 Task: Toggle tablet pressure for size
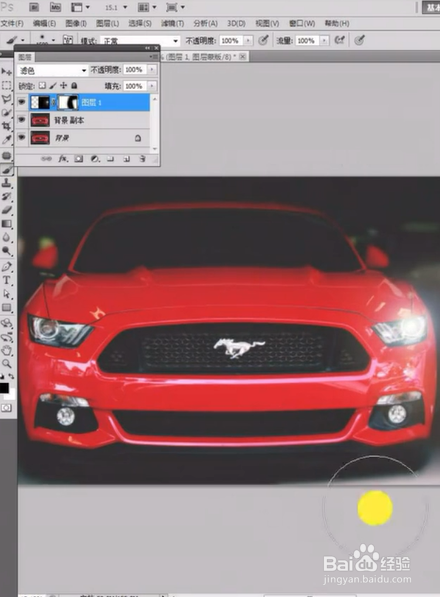point(359,40)
